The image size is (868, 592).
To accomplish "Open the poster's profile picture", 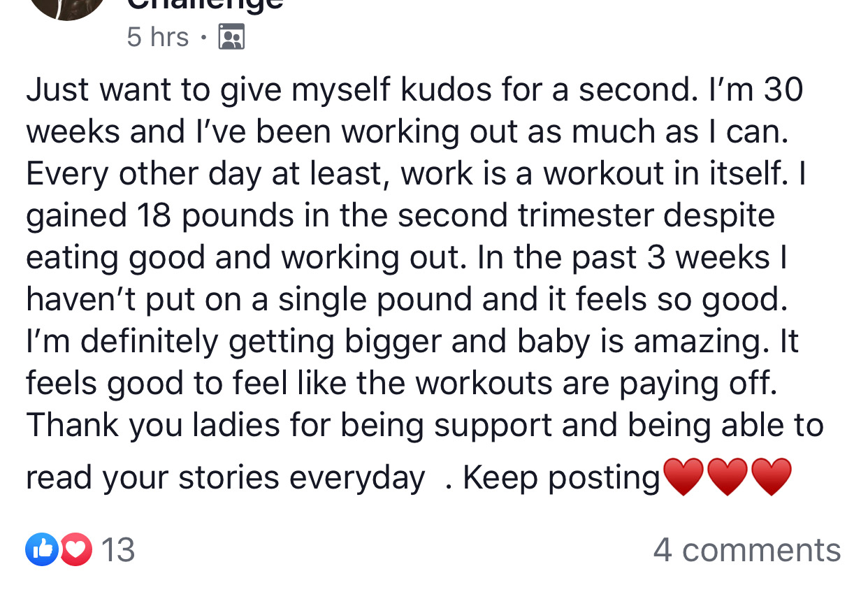I will point(66,6).
